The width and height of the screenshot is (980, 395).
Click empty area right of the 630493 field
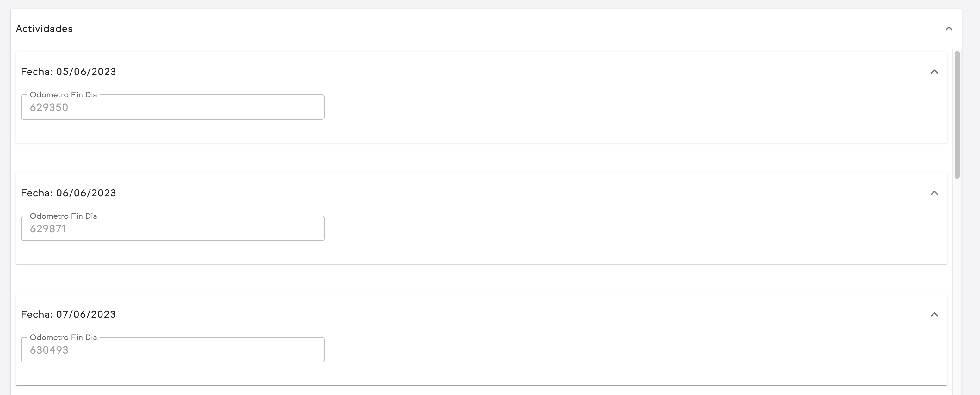(609, 350)
